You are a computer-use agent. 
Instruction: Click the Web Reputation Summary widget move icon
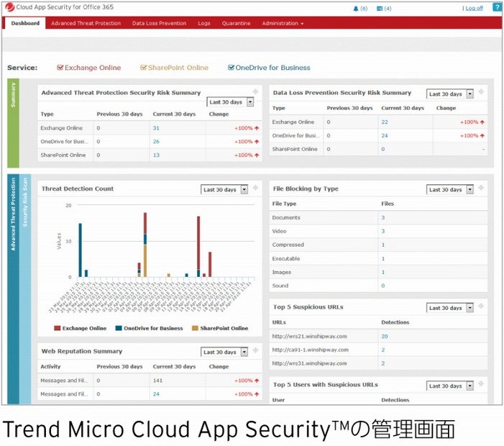tap(255, 350)
